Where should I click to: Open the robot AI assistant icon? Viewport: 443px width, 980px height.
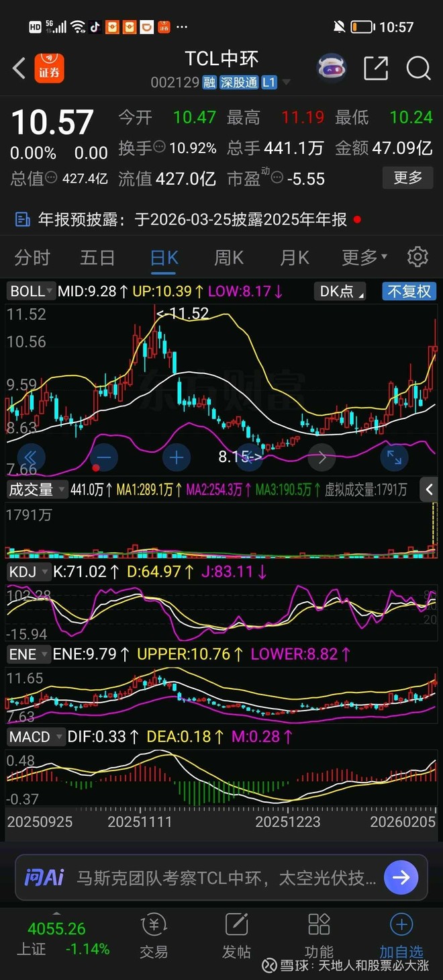click(x=331, y=68)
